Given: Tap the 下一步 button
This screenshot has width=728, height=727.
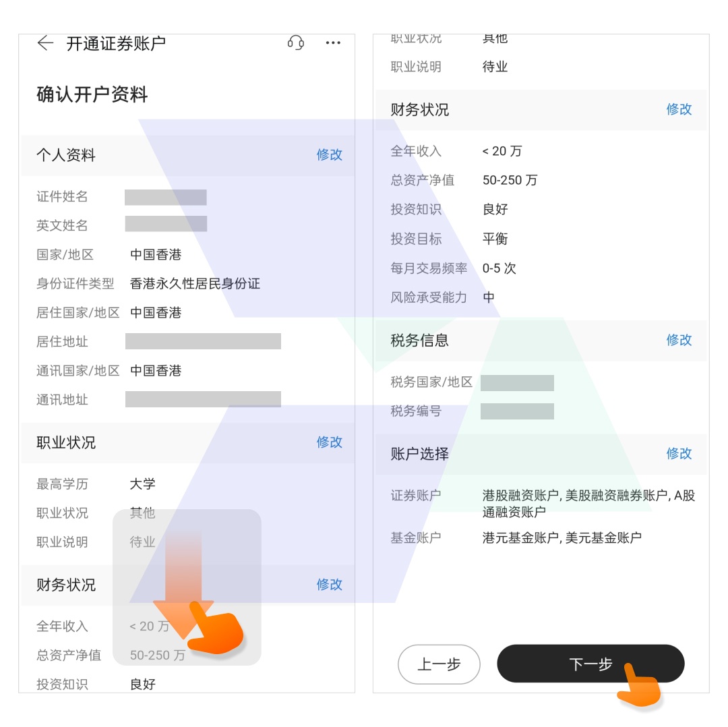Looking at the screenshot, I should tap(590, 664).
